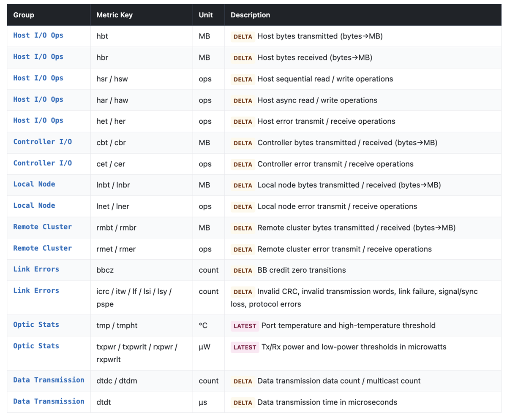Click the ops unit in 'har / haw' row
507x420 pixels.
coord(205,100)
